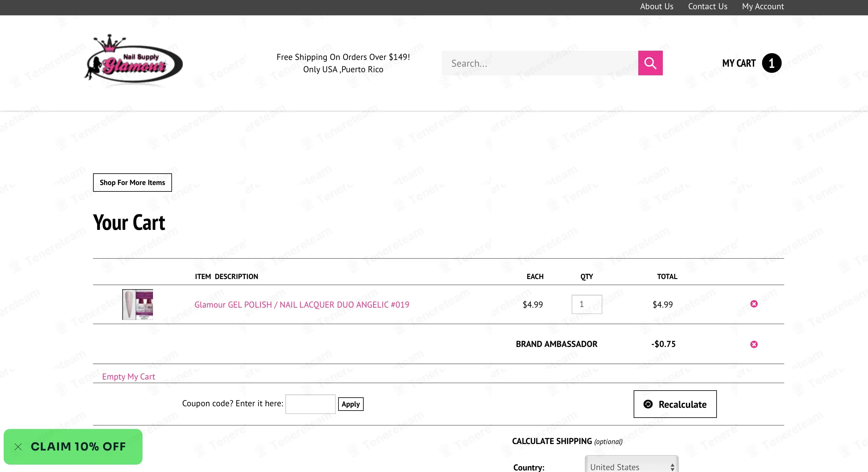Open the Country dropdown

pos(631,466)
